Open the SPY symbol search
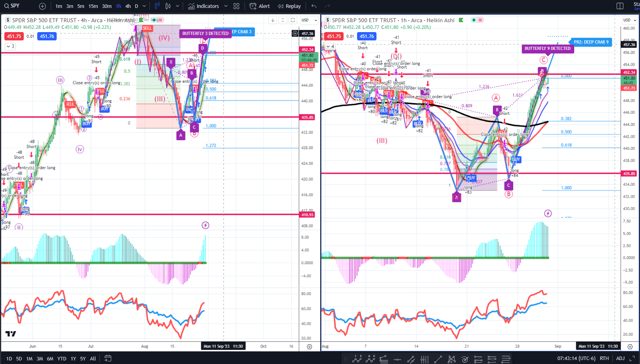This screenshot has height=364, width=640. [x=12, y=6]
